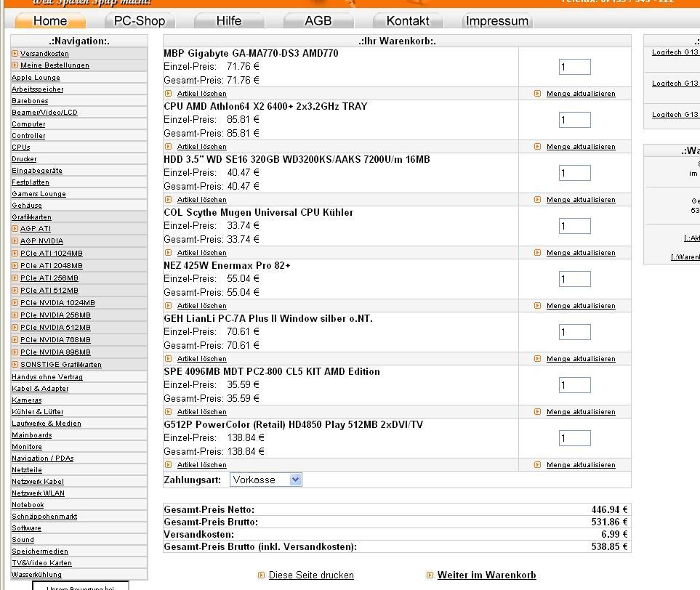Open Kühler & Lüfter category
The width and height of the screenshot is (700, 590).
pyautogui.click(x=38, y=412)
